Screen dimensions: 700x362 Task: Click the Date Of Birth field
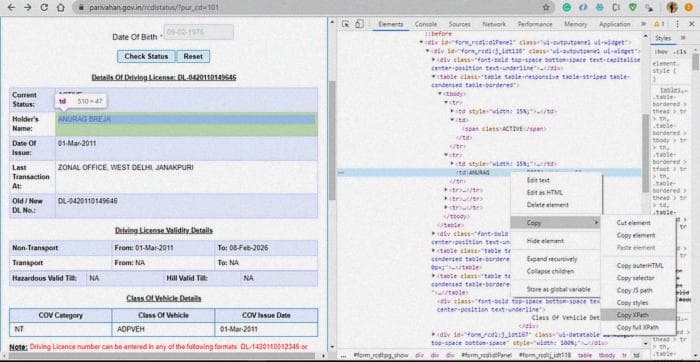pyautogui.click(x=199, y=32)
